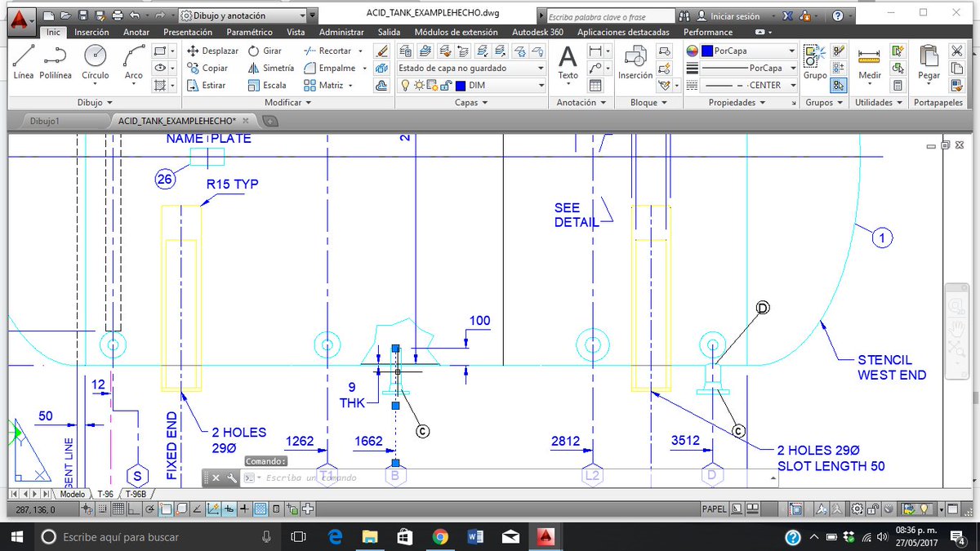Select the Simetría (mirror) tool
Screen dimensions: 980x551
[x=270, y=68]
